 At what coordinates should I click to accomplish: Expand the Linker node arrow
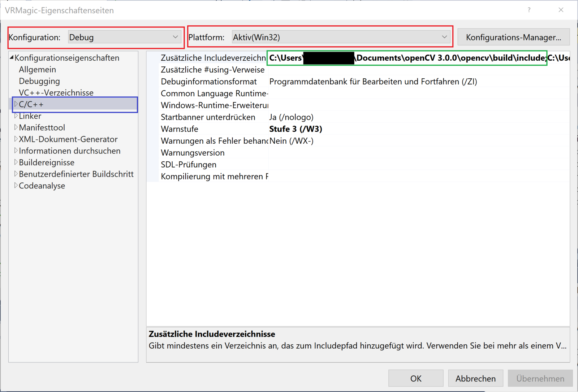[16, 116]
